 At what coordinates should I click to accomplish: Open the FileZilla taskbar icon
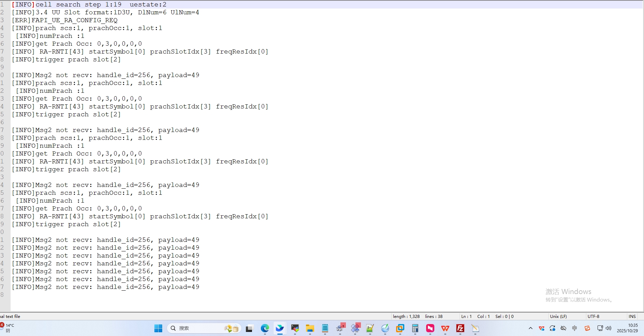460,328
